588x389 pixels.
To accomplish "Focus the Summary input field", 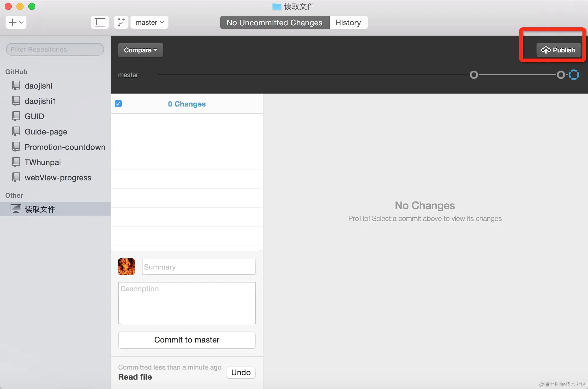I will coord(198,267).
